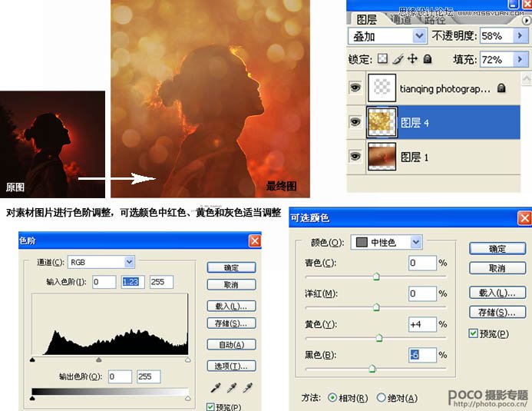Switch to the 通道 tab
This screenshot has height=411, width=532.
coord(401,20)
